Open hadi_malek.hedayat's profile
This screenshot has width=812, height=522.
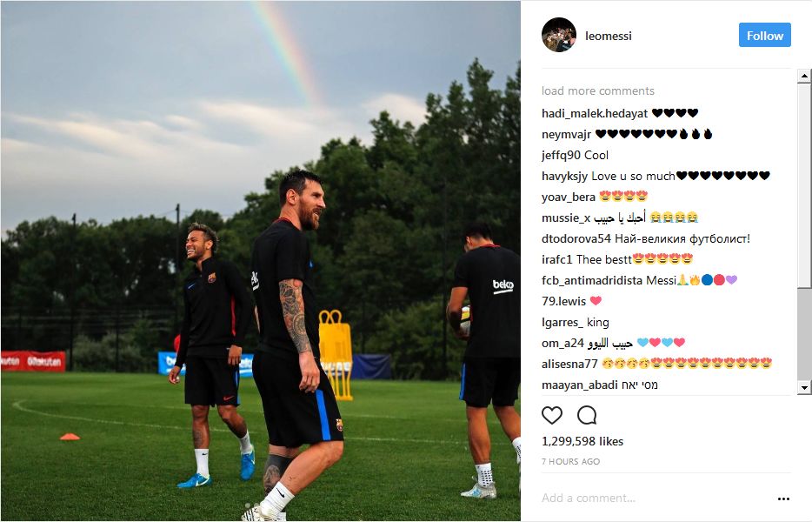tap(595, 113)
